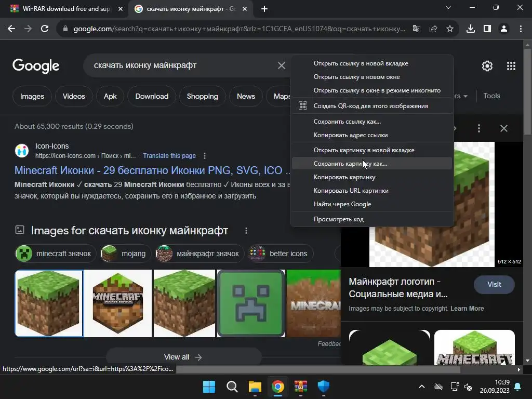Open the Tools search options
532x399 pixels.
pos(491,96)
